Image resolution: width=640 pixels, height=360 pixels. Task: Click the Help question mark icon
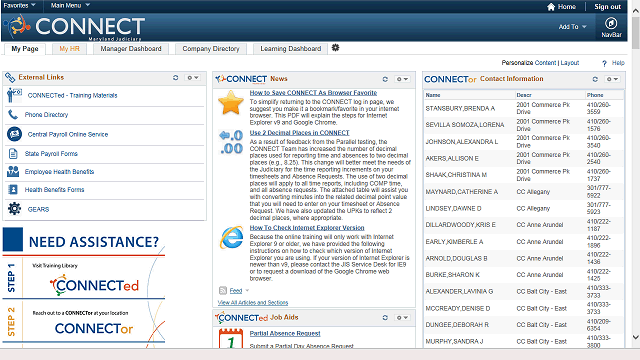click(x=604, y=63)
